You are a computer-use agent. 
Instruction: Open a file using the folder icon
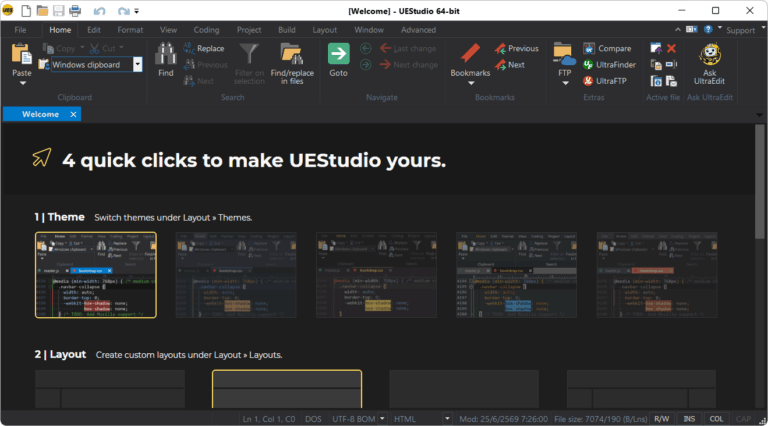(42, 10)
